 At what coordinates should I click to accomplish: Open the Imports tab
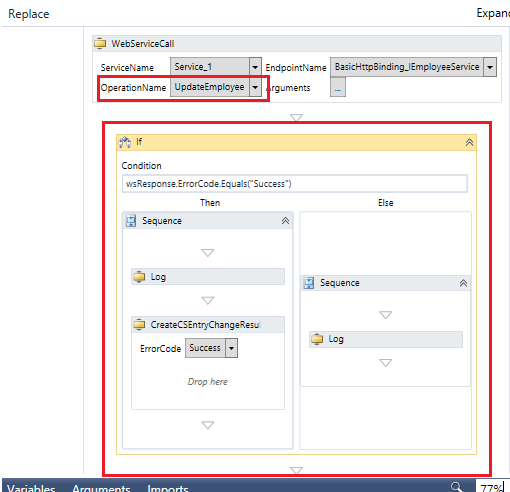pos(168,488)
